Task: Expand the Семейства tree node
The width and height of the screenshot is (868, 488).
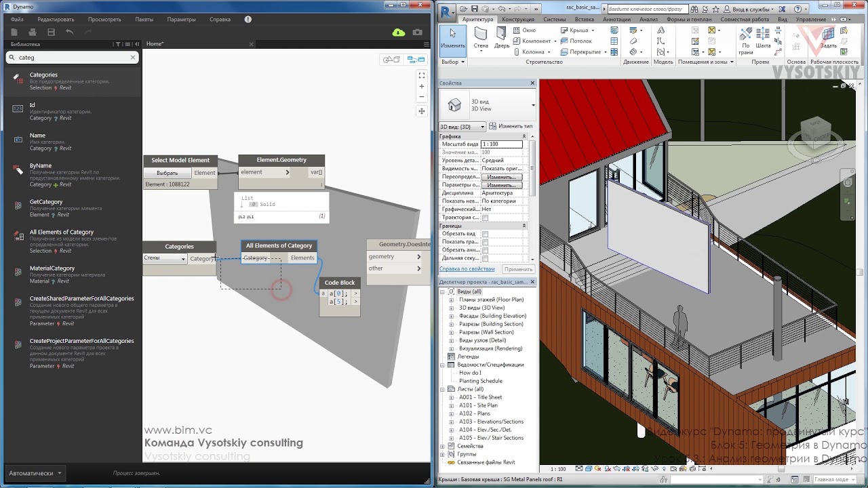Action: (443, 446)
